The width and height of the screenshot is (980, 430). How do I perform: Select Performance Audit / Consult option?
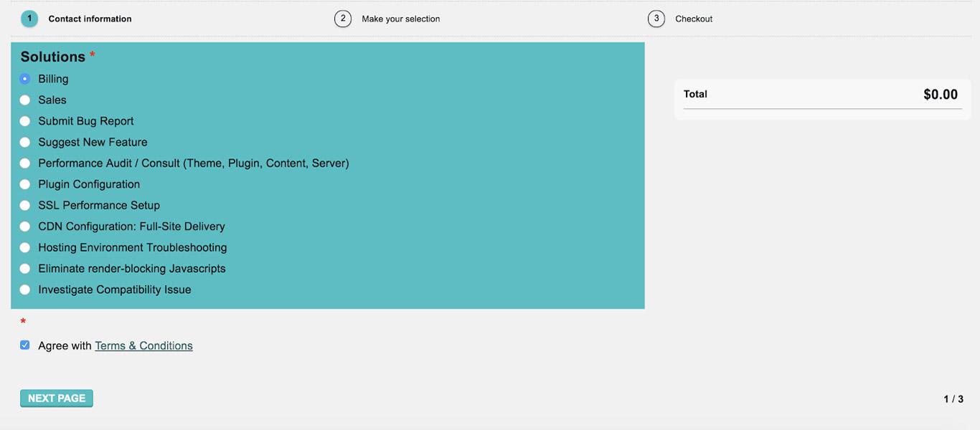point(25,163)
